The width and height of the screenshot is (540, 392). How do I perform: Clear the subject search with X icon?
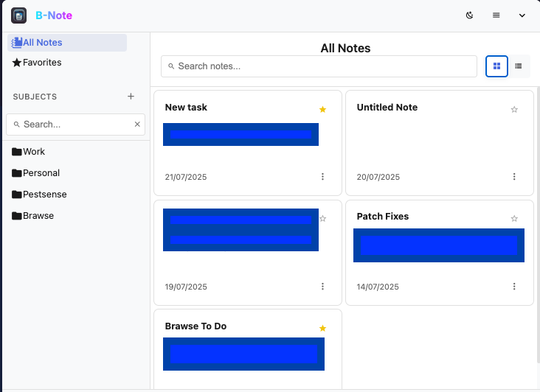tap(137, 125)
